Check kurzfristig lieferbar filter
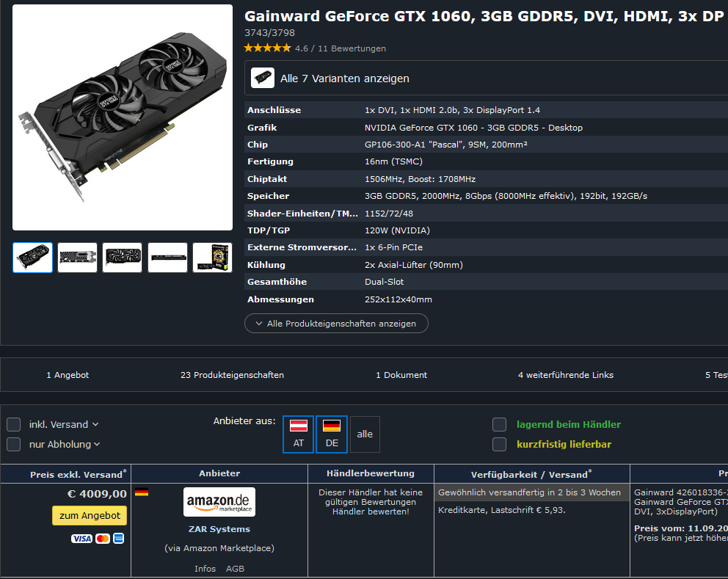 (499, 445)
